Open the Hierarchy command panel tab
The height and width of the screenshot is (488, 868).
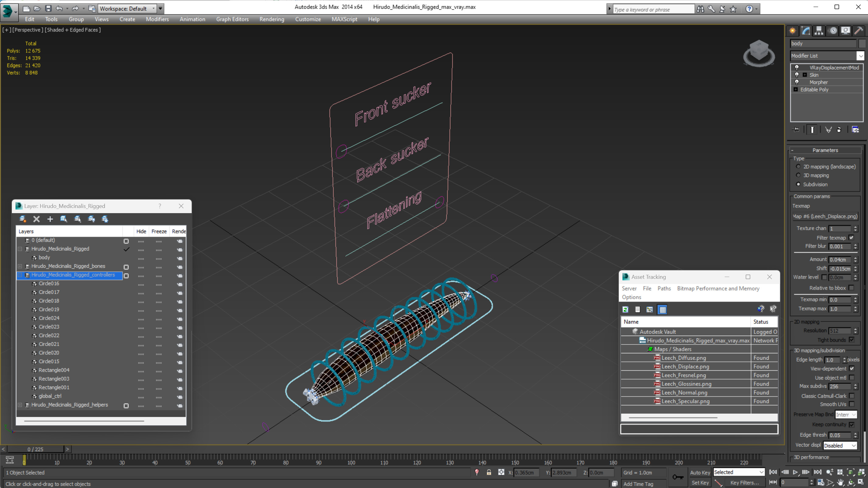tap(819, 31)
